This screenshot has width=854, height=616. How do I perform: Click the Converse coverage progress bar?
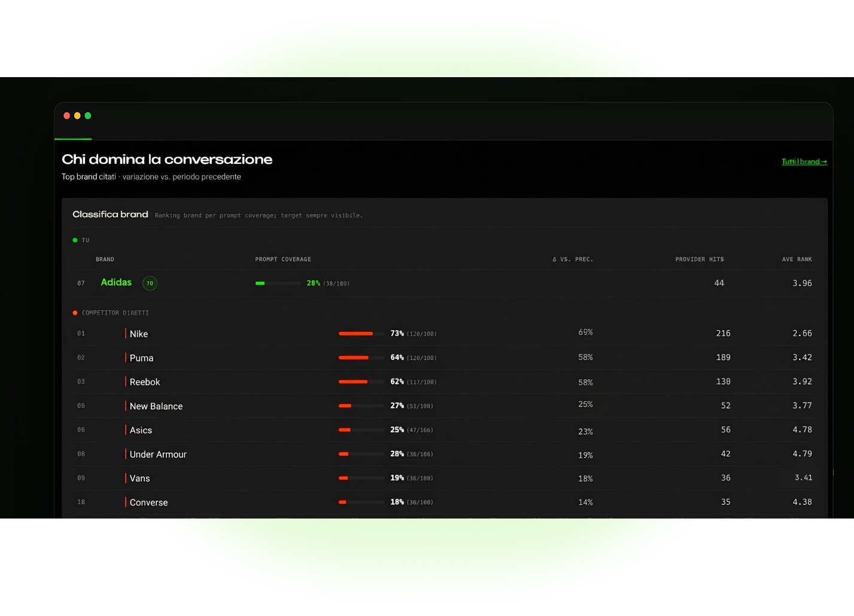click(361, 502)
